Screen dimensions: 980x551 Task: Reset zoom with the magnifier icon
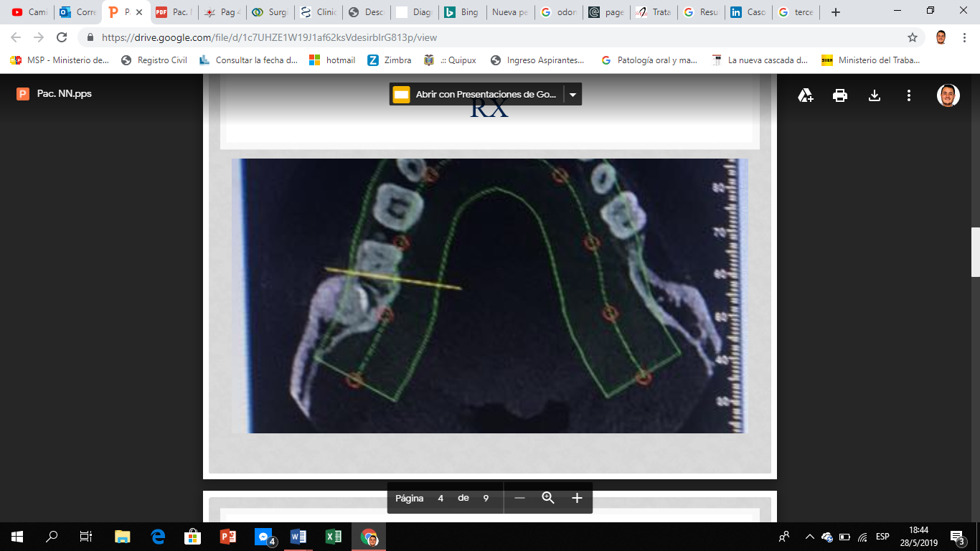pyautogui.click(x=548, y=498)
